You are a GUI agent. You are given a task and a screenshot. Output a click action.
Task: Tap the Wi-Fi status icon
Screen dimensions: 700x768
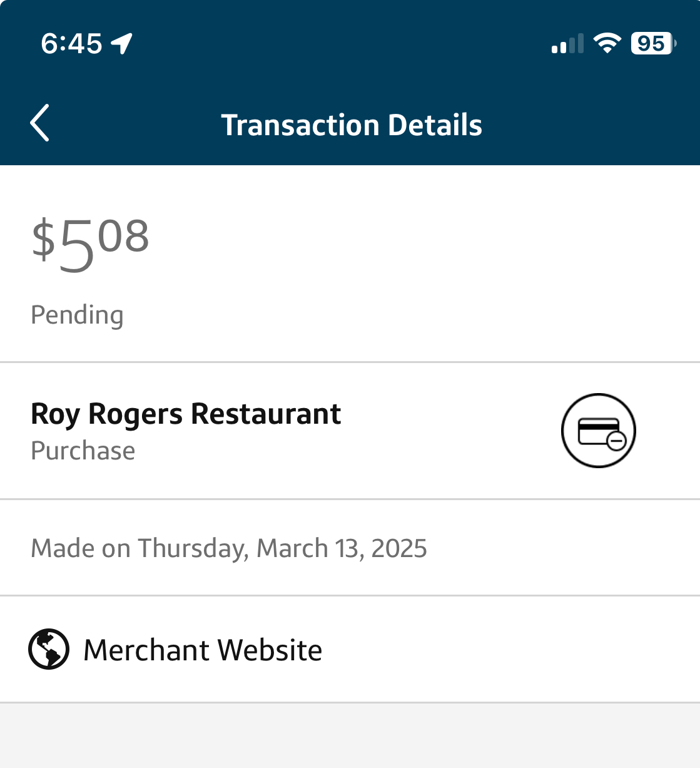[607, 43]
